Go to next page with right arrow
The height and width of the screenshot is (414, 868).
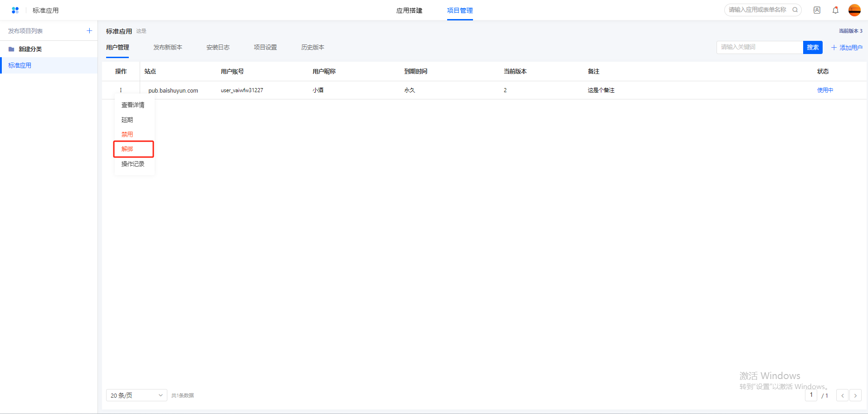[x=855, y=395]
